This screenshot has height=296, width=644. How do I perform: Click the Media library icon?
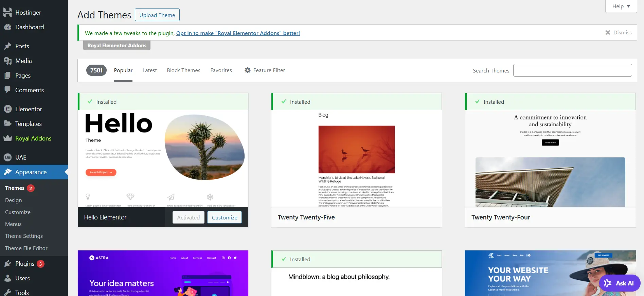tap(7, 61)
